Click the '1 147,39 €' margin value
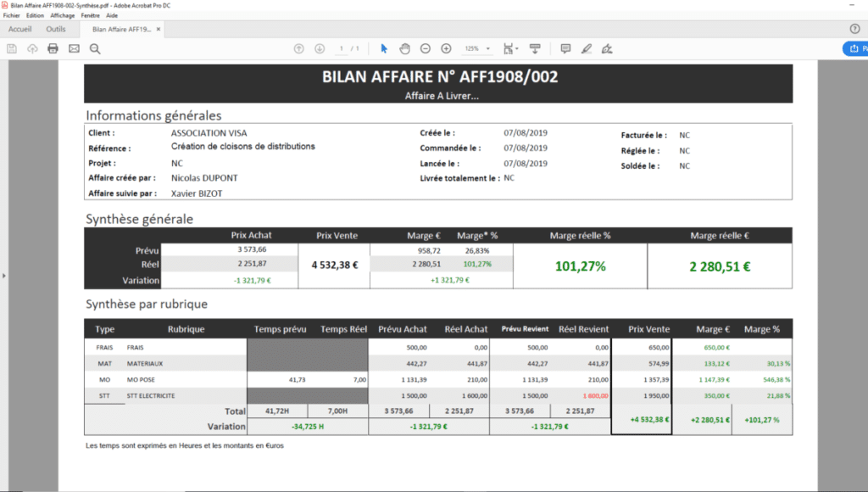868x492 pixels. coord(714,379)
